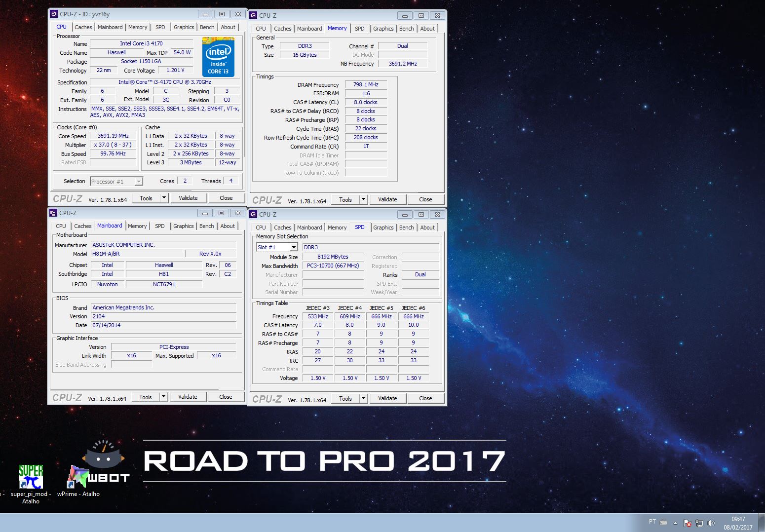The image size is (765, 532).
Task: Click Validate in CPU window
Action: coord(188,198)
